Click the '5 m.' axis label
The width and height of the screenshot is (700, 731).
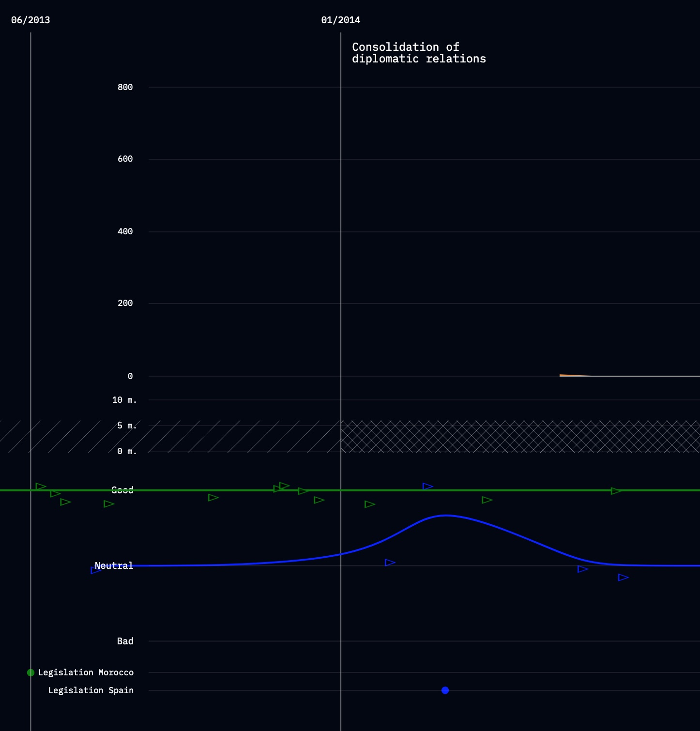tap(127, 426)
